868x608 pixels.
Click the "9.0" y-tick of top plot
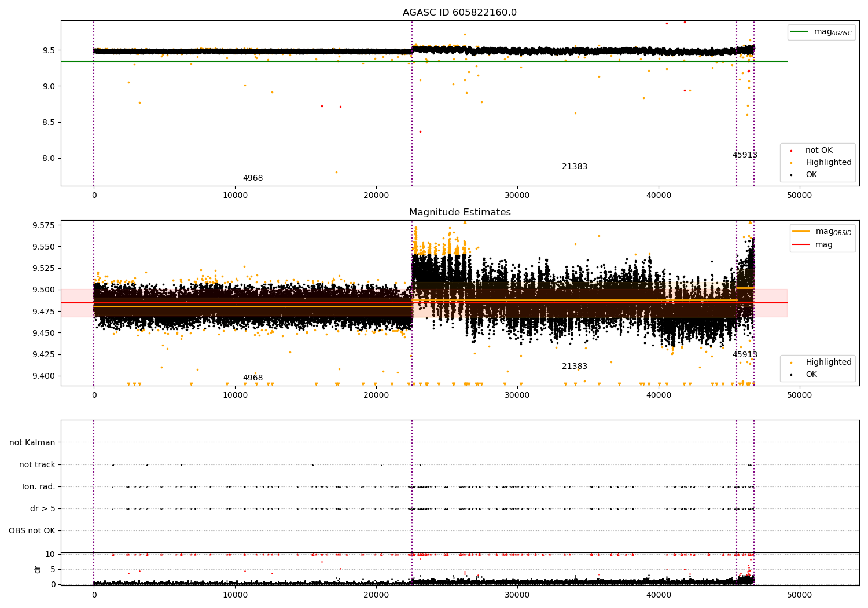pyautogui.click(x=49, y=86)
